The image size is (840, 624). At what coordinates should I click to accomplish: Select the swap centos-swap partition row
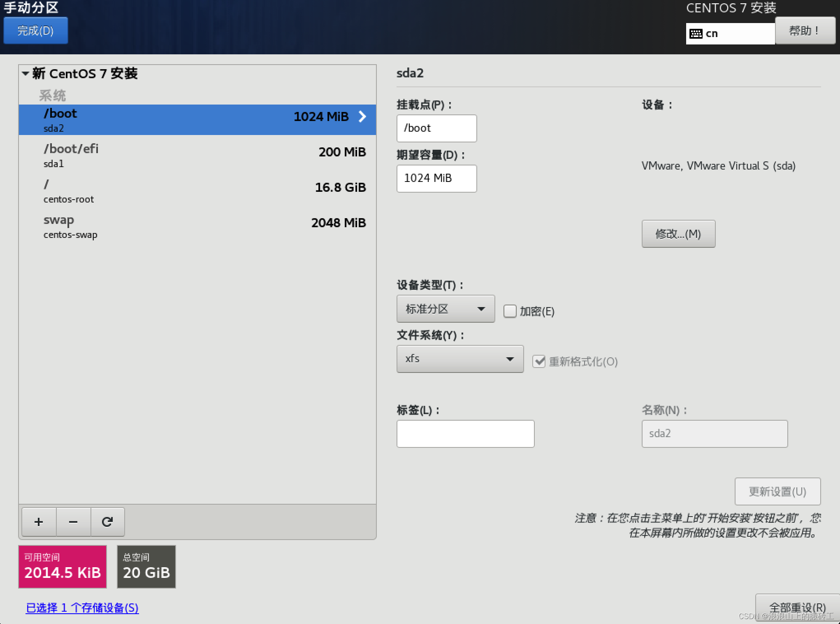pos(197,226)
